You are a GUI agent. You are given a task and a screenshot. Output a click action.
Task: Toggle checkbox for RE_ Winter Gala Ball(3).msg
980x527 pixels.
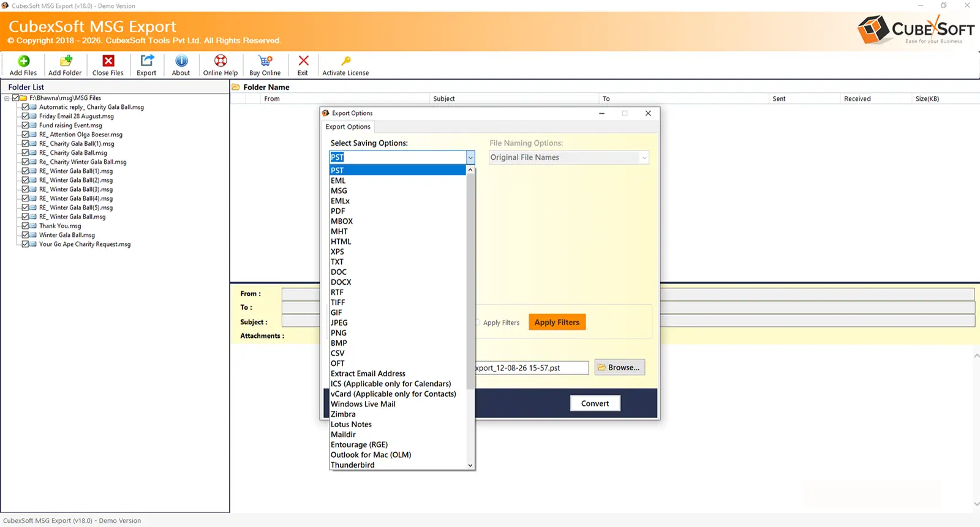25,189
